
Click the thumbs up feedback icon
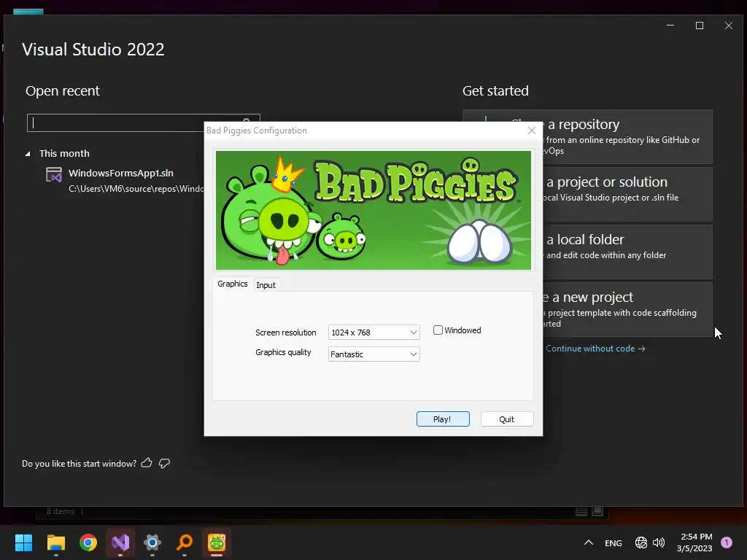(147, 463)
